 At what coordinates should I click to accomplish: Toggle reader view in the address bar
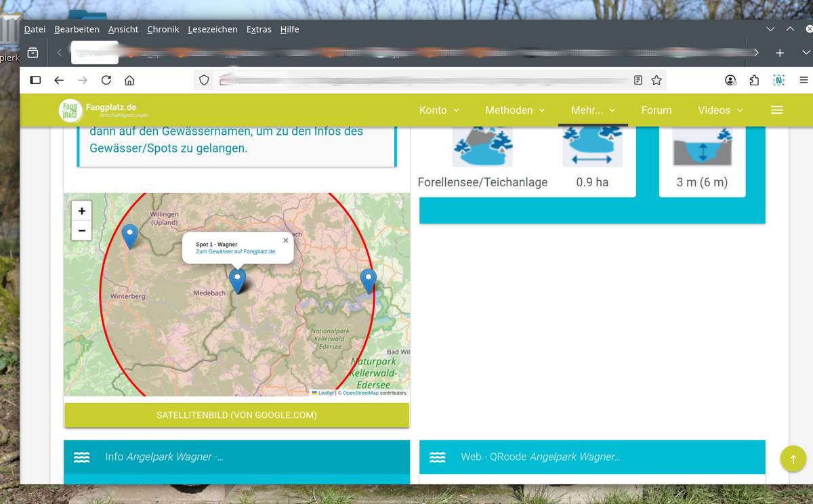(638, 80)
